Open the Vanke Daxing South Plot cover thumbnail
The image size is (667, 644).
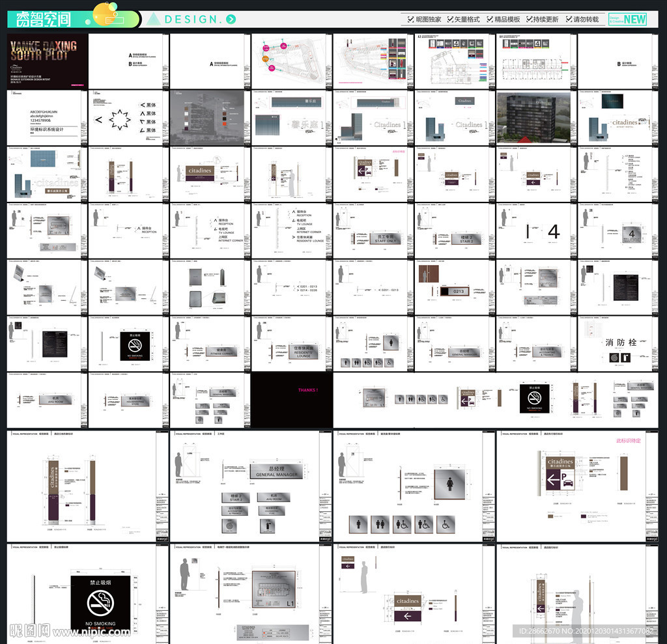tap(47, 61)
